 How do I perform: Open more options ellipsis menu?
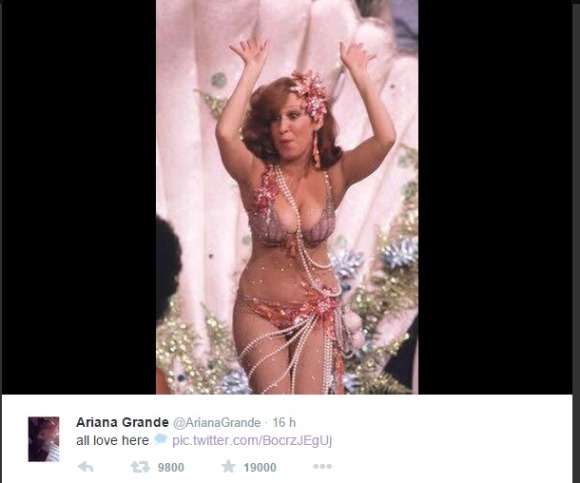[x=322, y=466]
